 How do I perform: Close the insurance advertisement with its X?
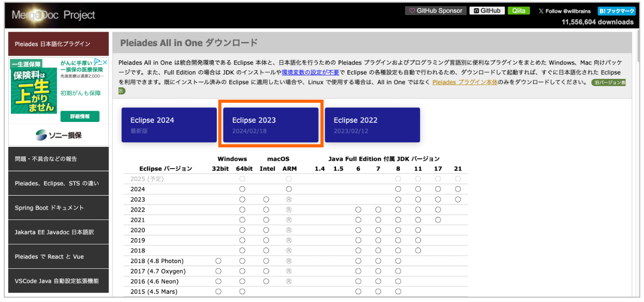[104, 62]
